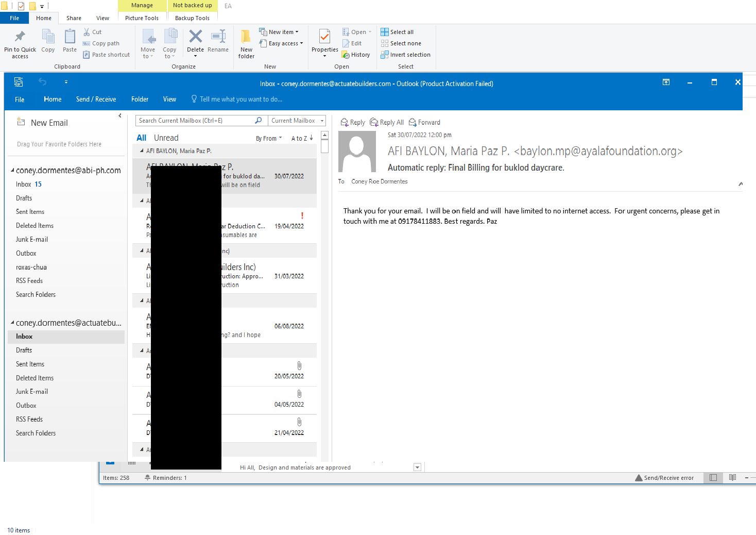The height and width of the screenshot is (535, 756).
Task: Customize Outlook Quick Access Toolbar dropdown
Action: point(66,82)
